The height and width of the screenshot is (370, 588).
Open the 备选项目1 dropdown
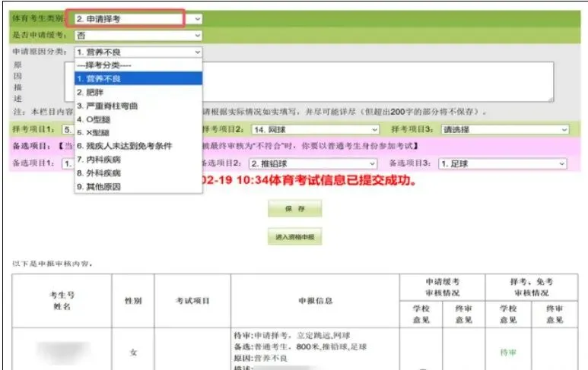[68, 163]
